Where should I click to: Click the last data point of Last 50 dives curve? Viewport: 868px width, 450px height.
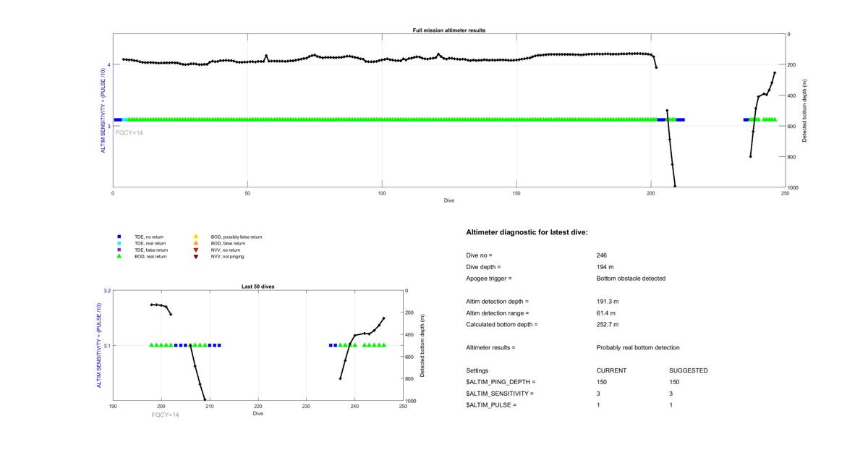[x=384, y=318]
